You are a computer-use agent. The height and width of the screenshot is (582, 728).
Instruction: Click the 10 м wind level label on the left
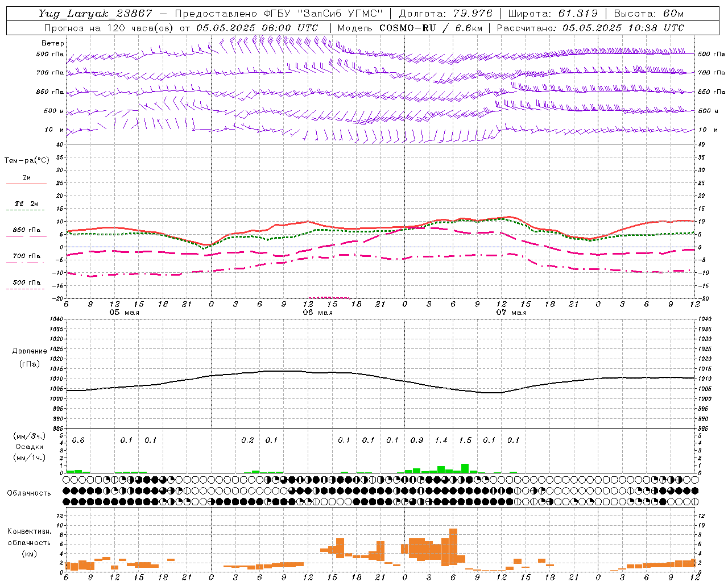(55, 130)
